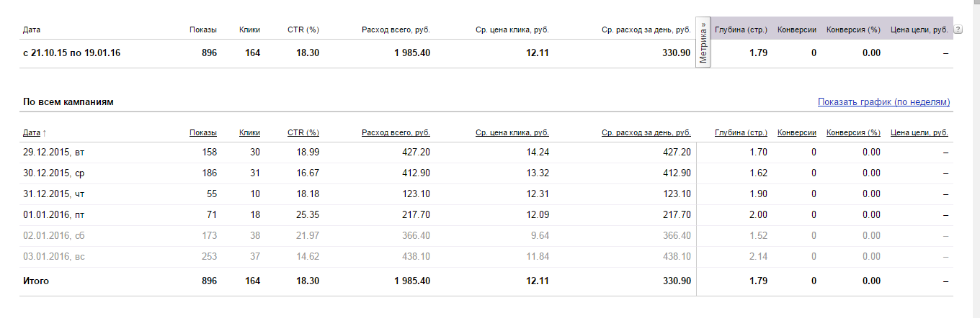Sort by Ср. расход за день header
The height and width of the screenshot is (318, 980).
(x=646, y=132)
